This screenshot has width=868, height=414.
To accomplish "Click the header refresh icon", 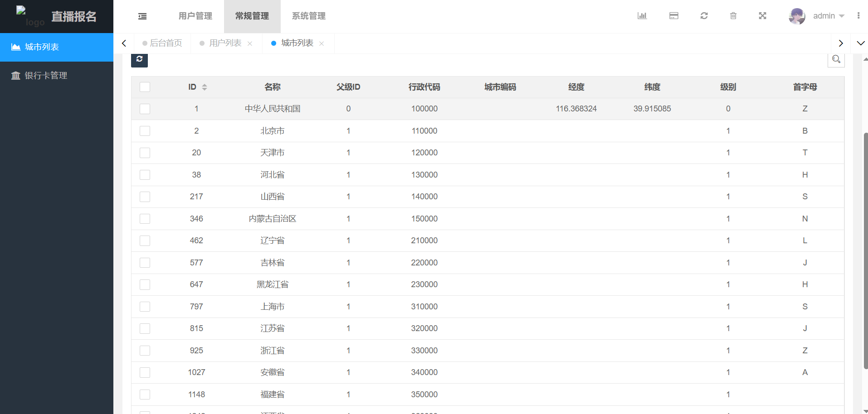I will click(x=704, y=16).
